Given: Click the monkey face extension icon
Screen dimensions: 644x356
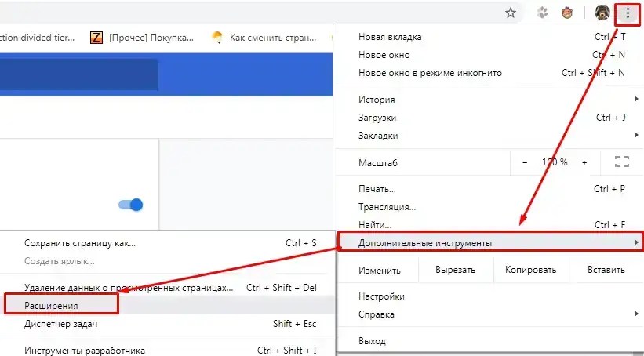Looking at the screenshot, I should click(567, 13).
